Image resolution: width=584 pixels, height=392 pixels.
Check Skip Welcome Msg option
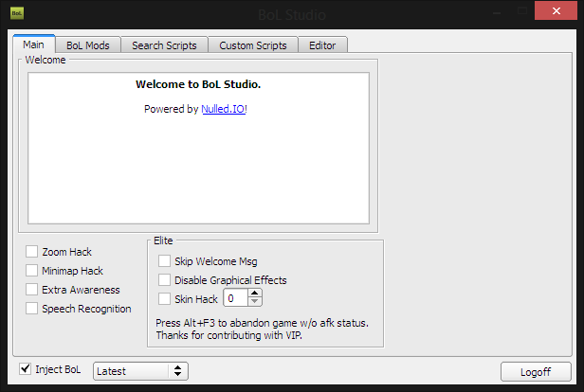(x=164, y=260)
